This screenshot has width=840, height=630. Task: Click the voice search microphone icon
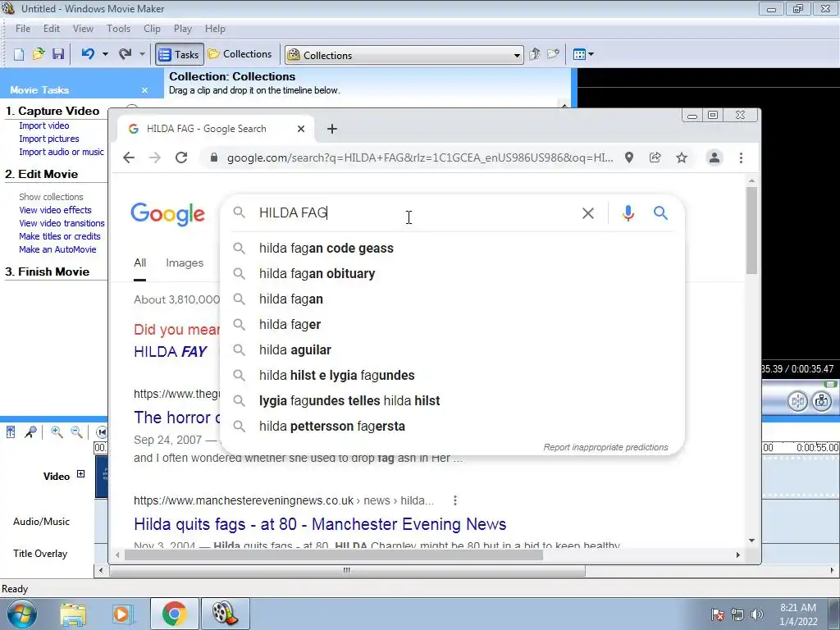click(x=628, y=213)
